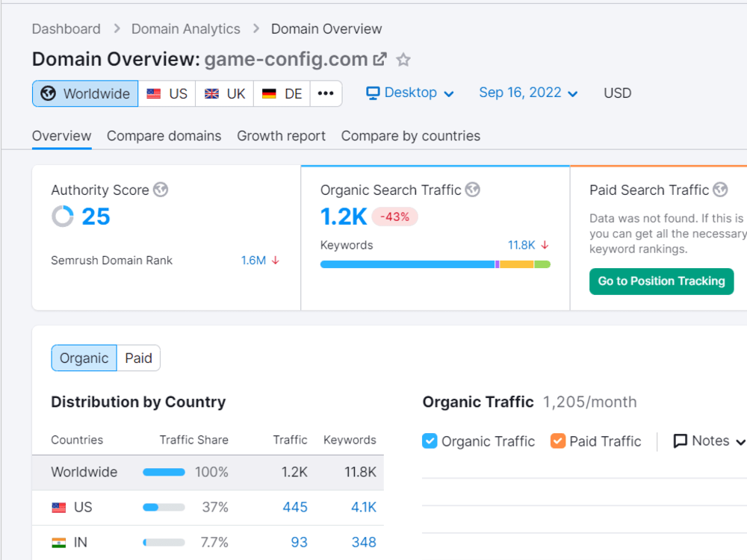
Task: Click IN keywords value 348
Action: point(364,543)
